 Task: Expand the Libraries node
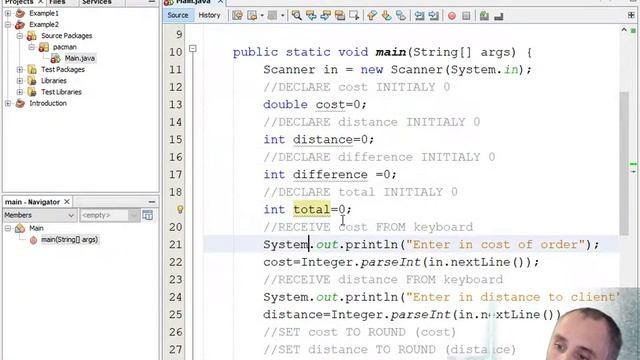point(20,81)
